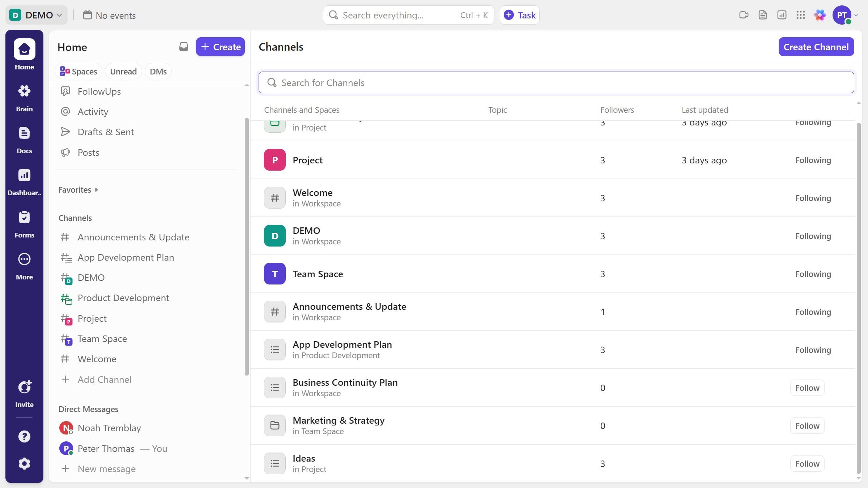Unfollow the Team Space channel

pos(813,274)
